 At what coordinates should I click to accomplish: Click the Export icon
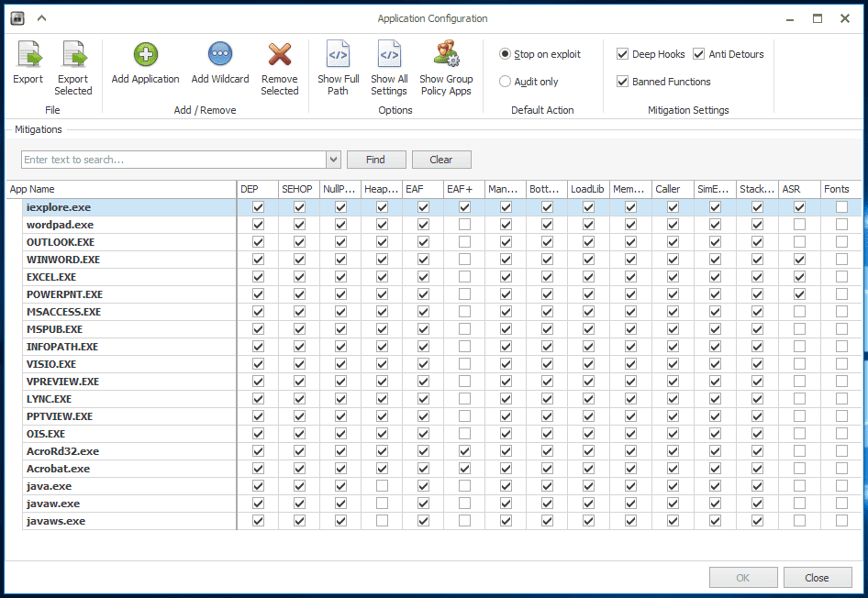coord(28,54)
